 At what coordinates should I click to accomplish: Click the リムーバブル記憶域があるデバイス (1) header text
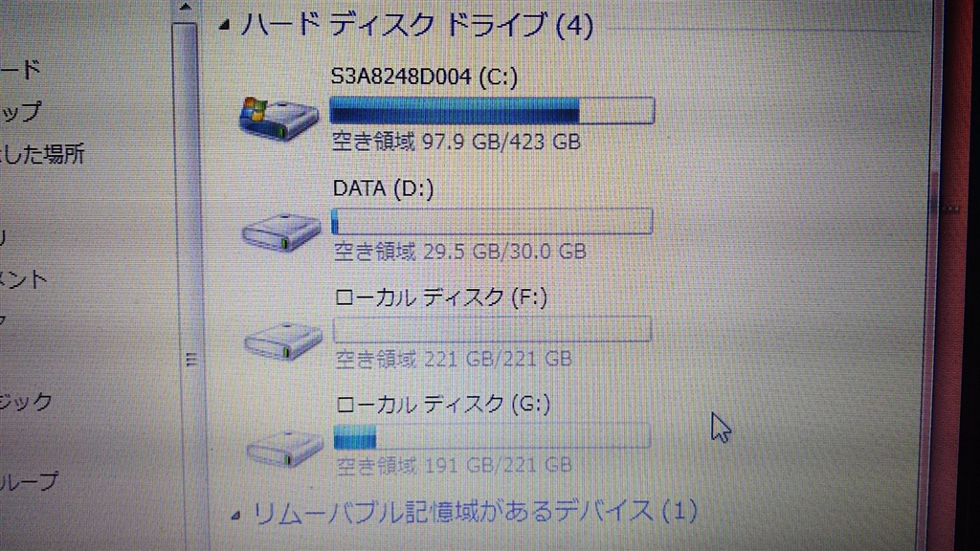pyautogui.click(x=475, y=513)
